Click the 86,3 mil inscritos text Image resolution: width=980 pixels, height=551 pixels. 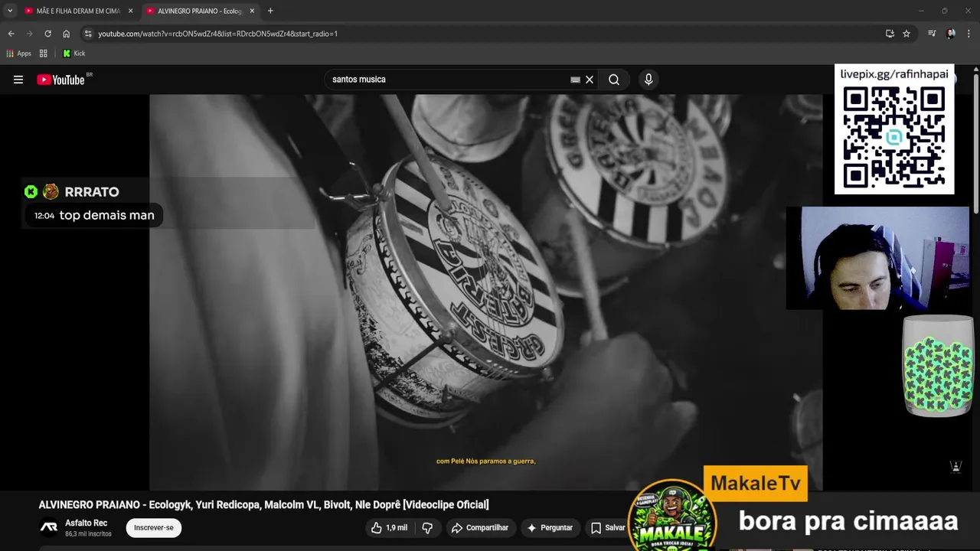(88, 533)
